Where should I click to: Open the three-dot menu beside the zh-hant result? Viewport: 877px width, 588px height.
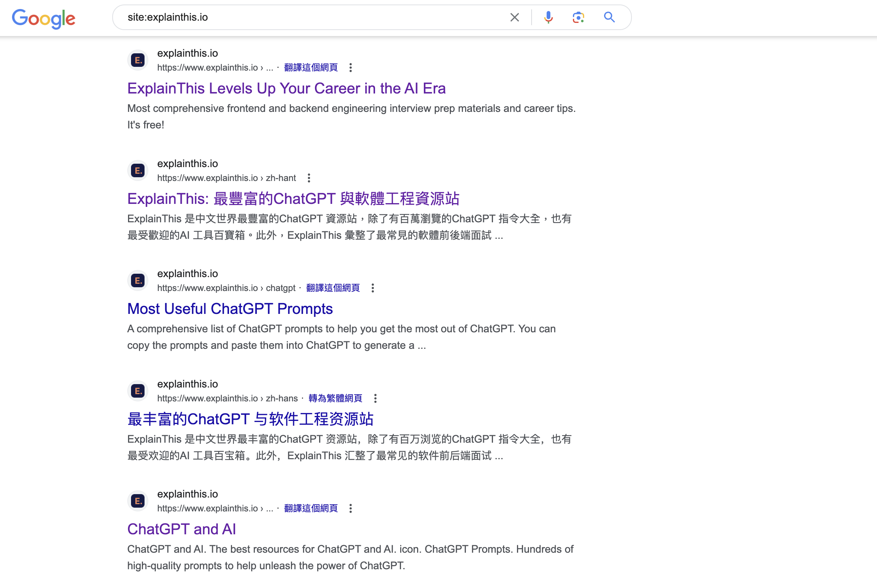(309, 178)
